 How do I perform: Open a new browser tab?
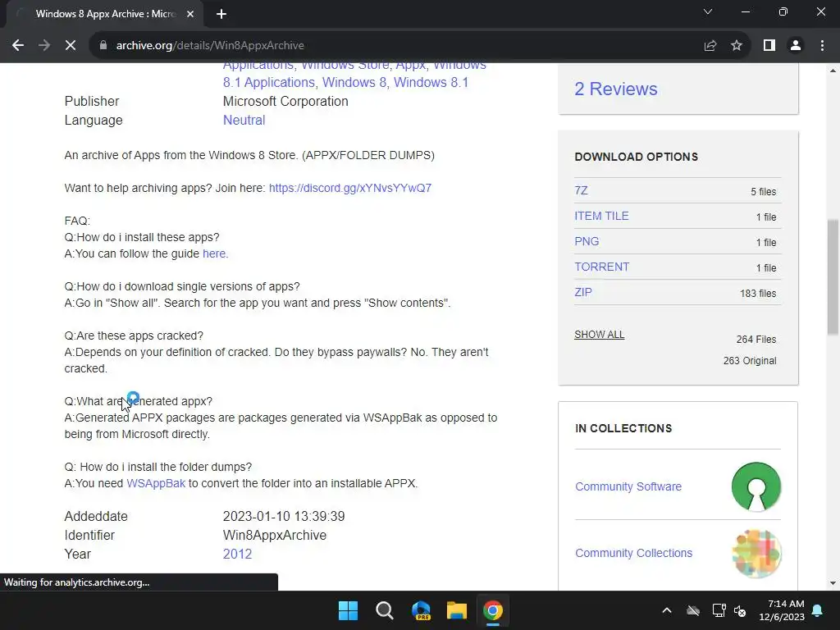click(x=221, y=14)
